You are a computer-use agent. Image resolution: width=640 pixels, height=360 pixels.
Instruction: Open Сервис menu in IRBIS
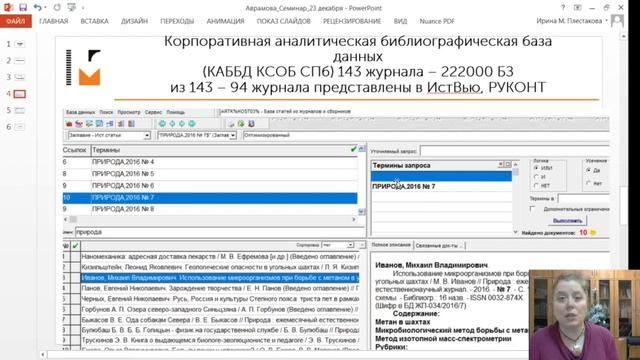[x=153, y=112]
